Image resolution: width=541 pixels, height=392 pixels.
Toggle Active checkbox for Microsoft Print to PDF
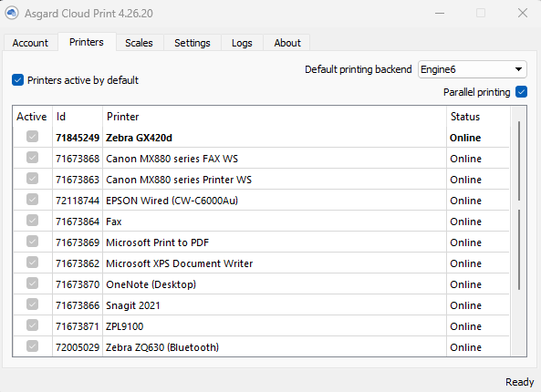33,242
